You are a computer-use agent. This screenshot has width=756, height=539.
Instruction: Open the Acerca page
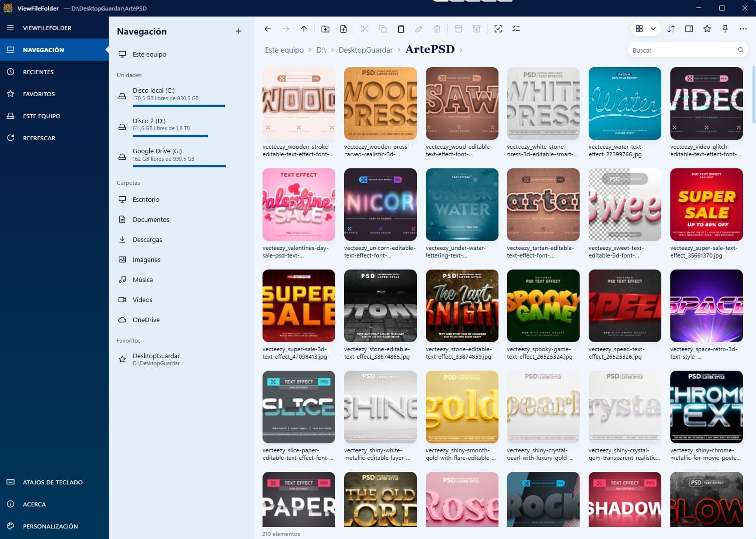[54, 504]
